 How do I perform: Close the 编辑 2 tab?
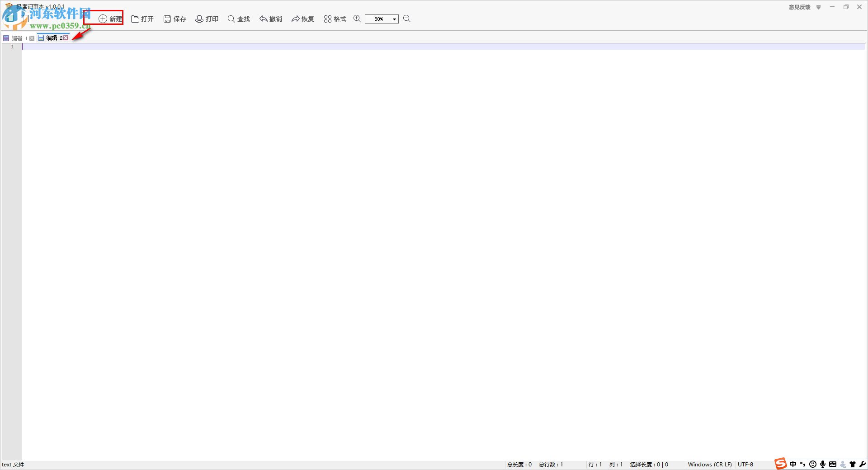tap(66, 38)
